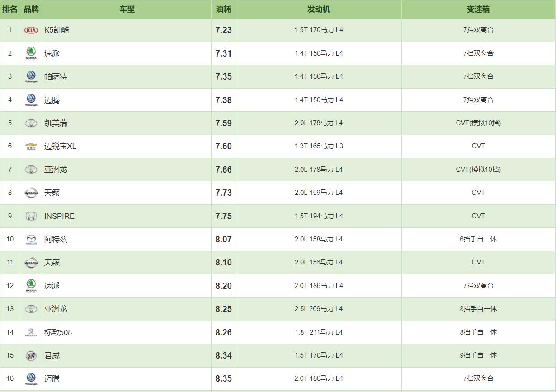The width and height of the screenshot is (556, 392).
Task: Open the 亚洲龙 link in row 13
Action: (x=56, y=309)
